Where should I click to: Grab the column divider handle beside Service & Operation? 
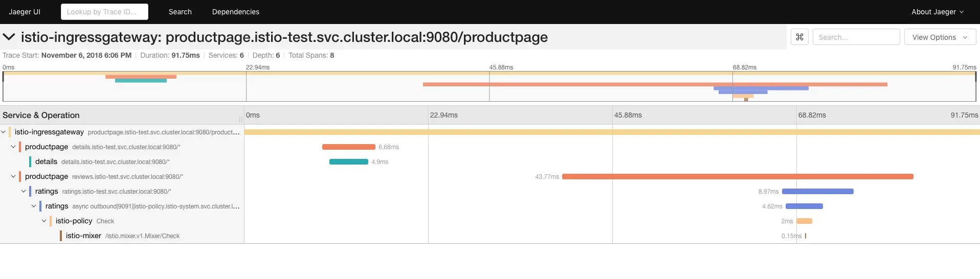pos(240,119)
